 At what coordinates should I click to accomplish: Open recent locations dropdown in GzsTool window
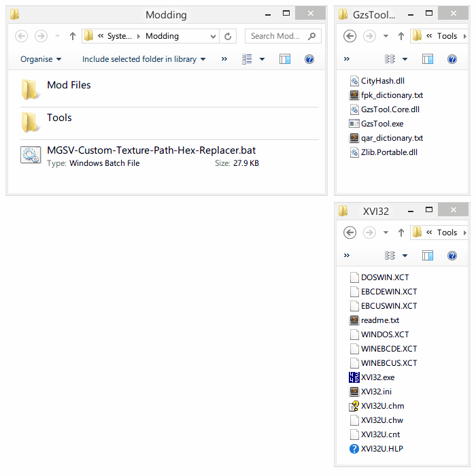pyautogui.click(x=386, y=37)
